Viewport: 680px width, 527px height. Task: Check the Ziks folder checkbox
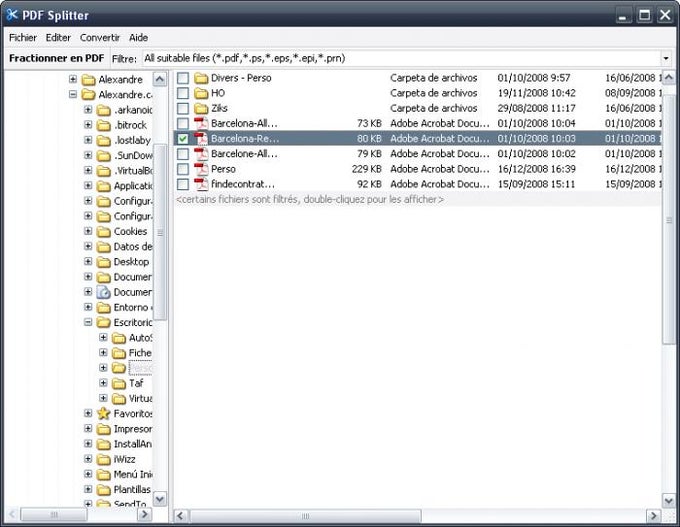[183, 108]
